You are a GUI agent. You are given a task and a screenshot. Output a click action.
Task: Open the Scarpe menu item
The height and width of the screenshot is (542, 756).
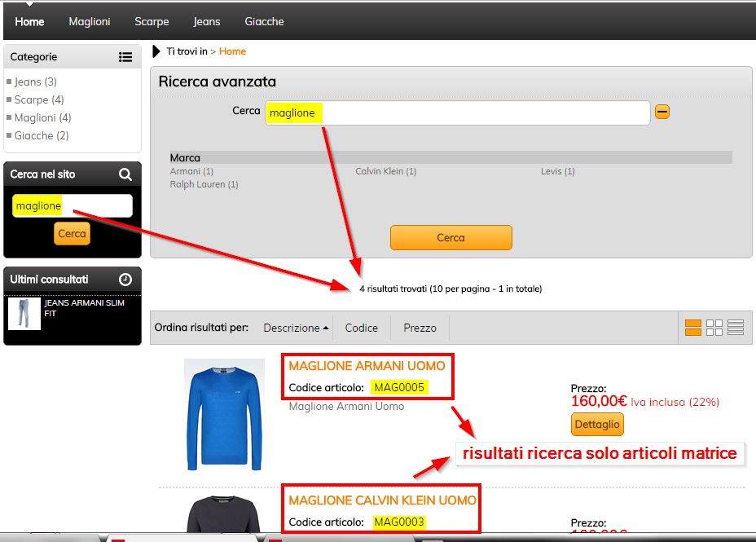[152, 22]
